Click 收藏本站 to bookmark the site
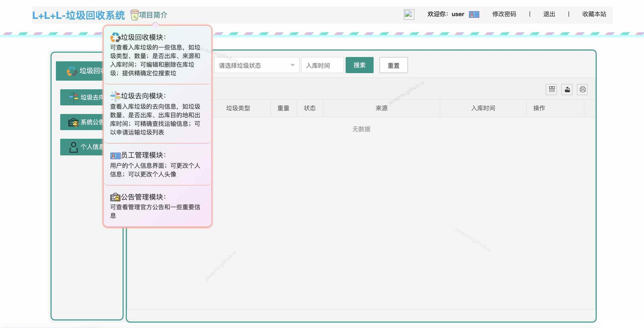The image size is (644, 328). click(594, 14)
